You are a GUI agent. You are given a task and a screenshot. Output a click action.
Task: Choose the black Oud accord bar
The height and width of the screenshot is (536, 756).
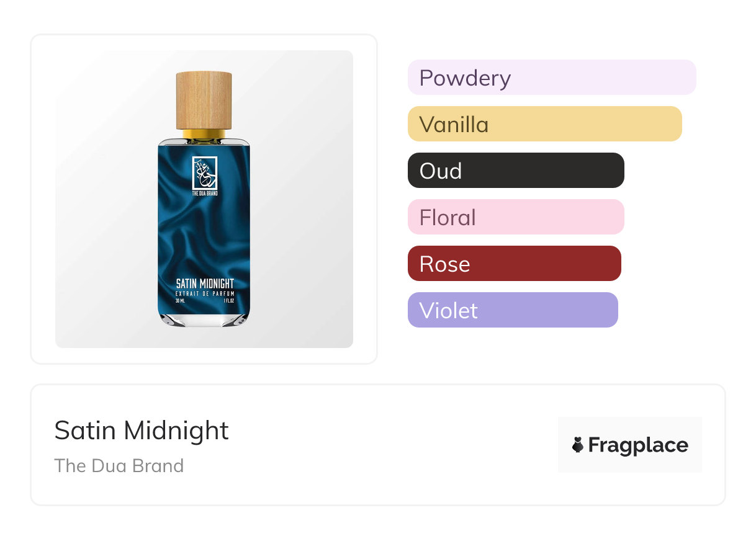(x=515, y=171)
